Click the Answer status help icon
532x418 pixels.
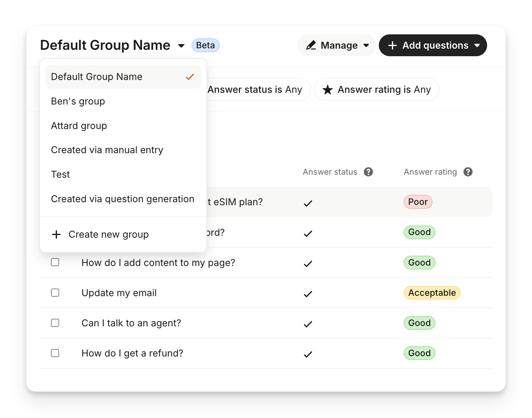pyautogui.click(x=368, y=172)
